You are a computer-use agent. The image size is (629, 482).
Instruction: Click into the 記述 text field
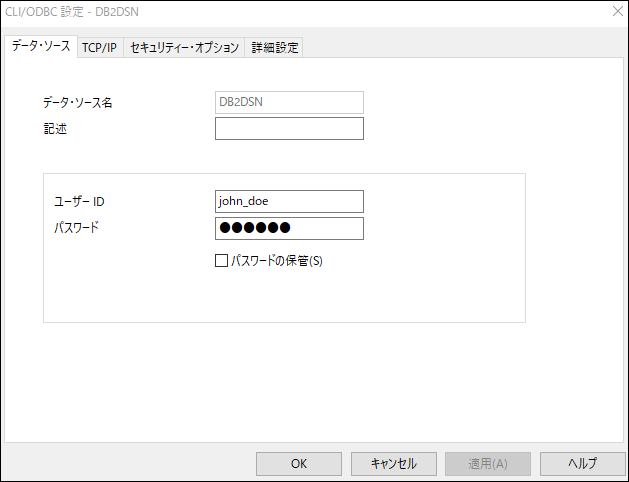tap(289, 128)
